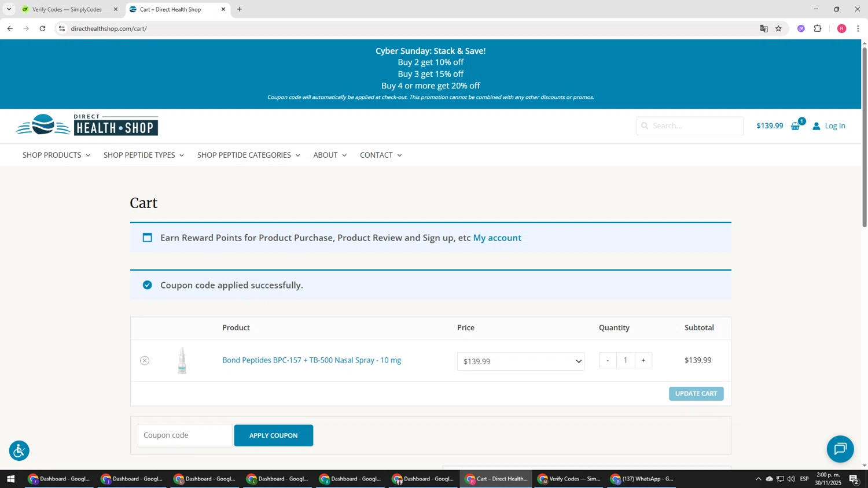The image size is (868, 488).
Task: Open the Chrome profile avatar
Action: point(841,28)
